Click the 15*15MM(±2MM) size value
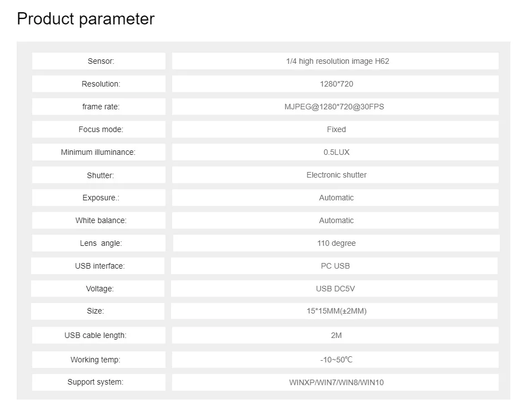Image resolution: width=532 pixels, height=419 pixels. pyautogui.click(x=336, y=311)
